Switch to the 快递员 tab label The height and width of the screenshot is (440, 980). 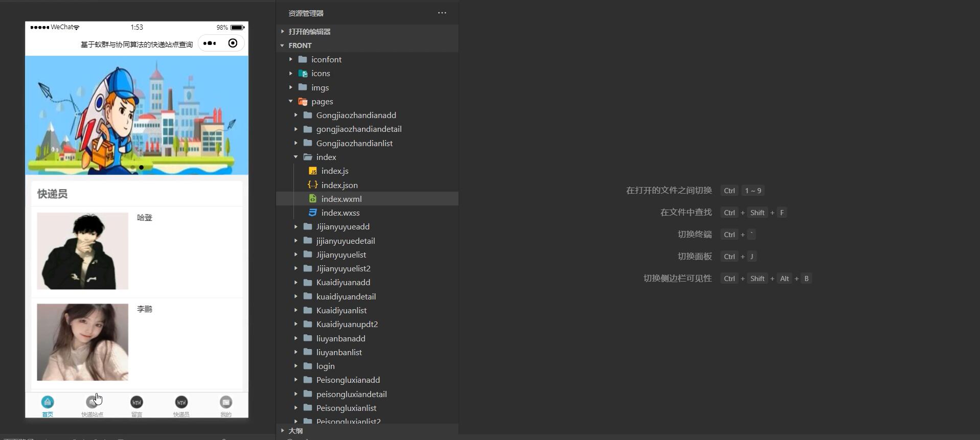click(x=181, y=414)
